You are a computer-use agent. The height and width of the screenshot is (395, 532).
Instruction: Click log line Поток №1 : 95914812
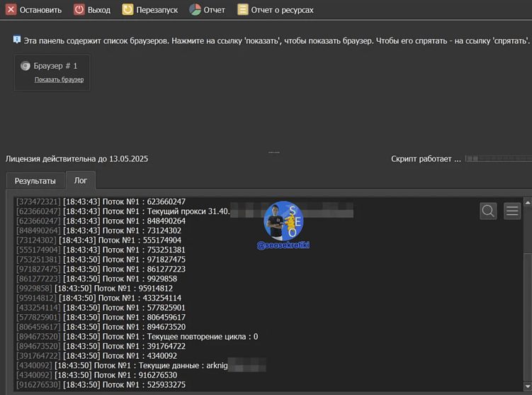pos(95,289)
